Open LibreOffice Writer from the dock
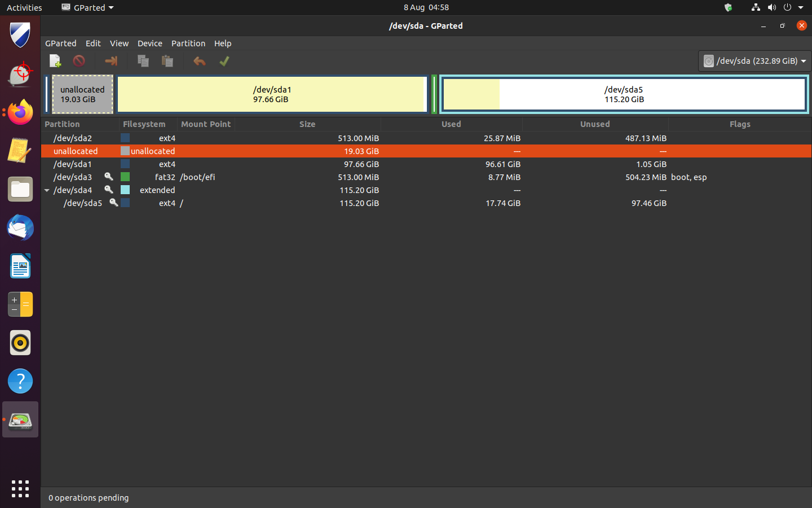The width and height of the screenshot is (812, 508). click(20, 266)
